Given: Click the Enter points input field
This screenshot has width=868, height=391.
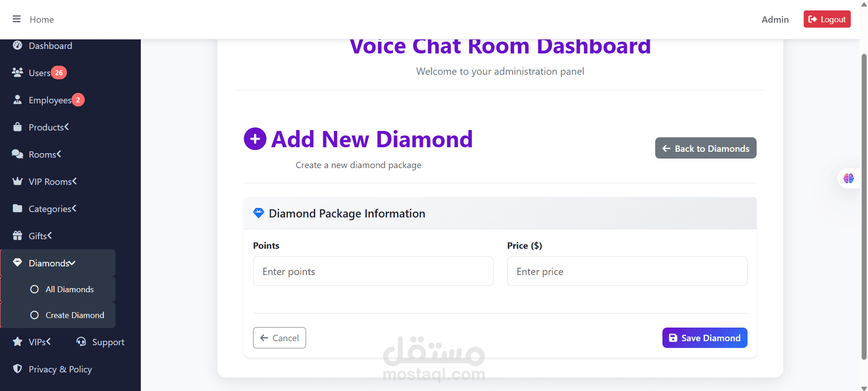Looking at the screenshot, I should (373, 271).
